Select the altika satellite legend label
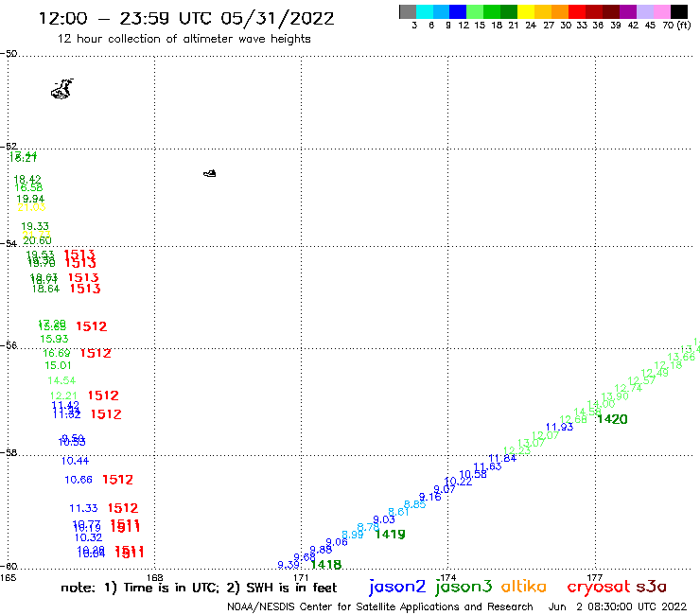Viewport: 700px width, 615px height. 524,587
